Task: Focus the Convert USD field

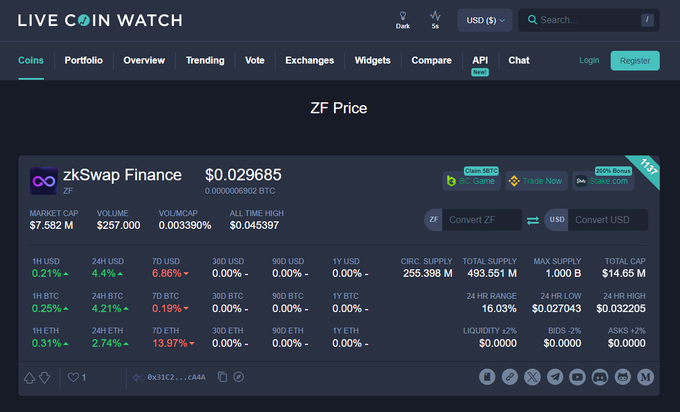Action: click(608, 220)
